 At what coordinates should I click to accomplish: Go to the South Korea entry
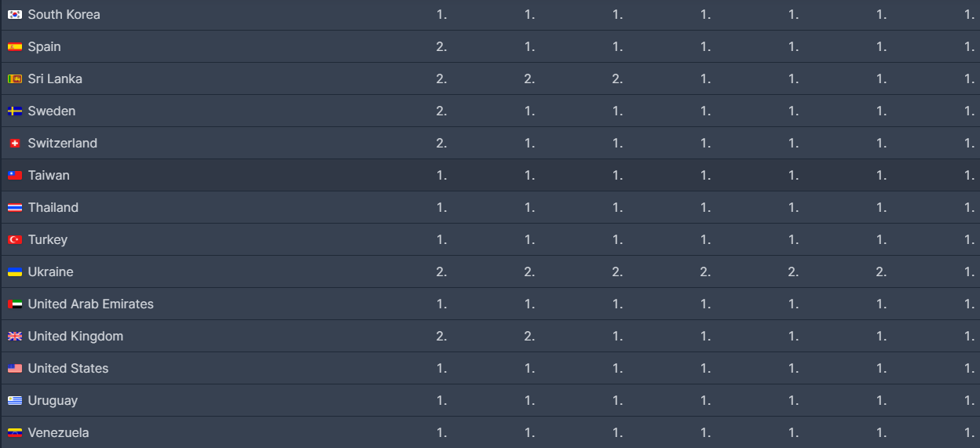[64, 15]
